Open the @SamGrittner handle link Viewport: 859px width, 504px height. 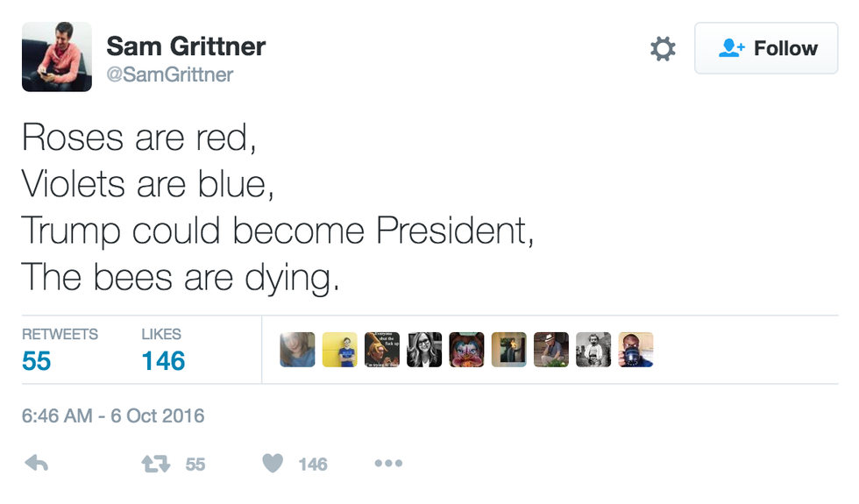pos(170,75)
